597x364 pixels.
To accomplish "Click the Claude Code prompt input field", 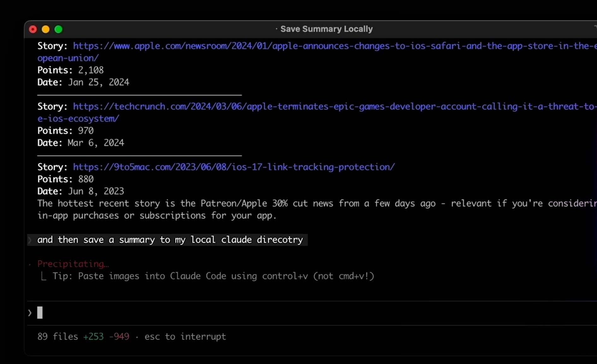I will coord(312,313).
